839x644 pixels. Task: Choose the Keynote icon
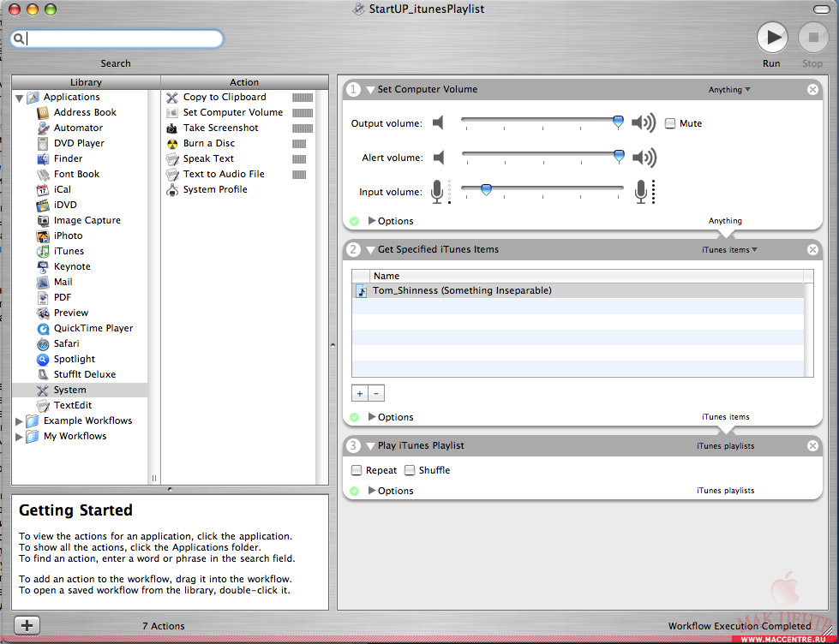coord(43,267)
